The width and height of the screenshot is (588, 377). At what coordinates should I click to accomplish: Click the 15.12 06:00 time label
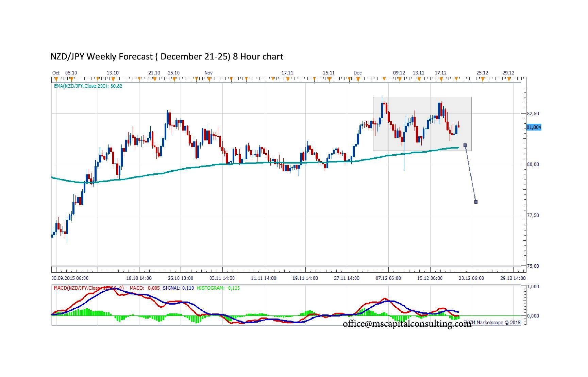pos(430,278)
